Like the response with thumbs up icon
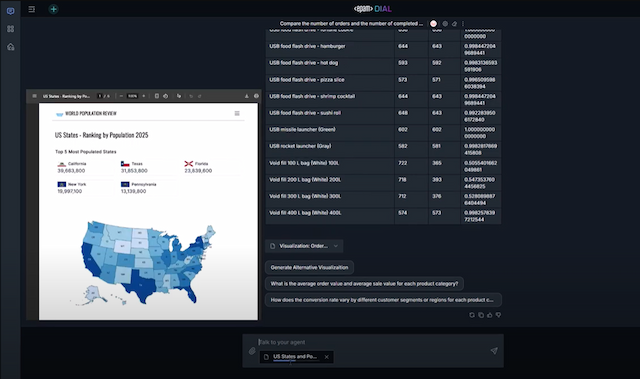 coord(489,315)
